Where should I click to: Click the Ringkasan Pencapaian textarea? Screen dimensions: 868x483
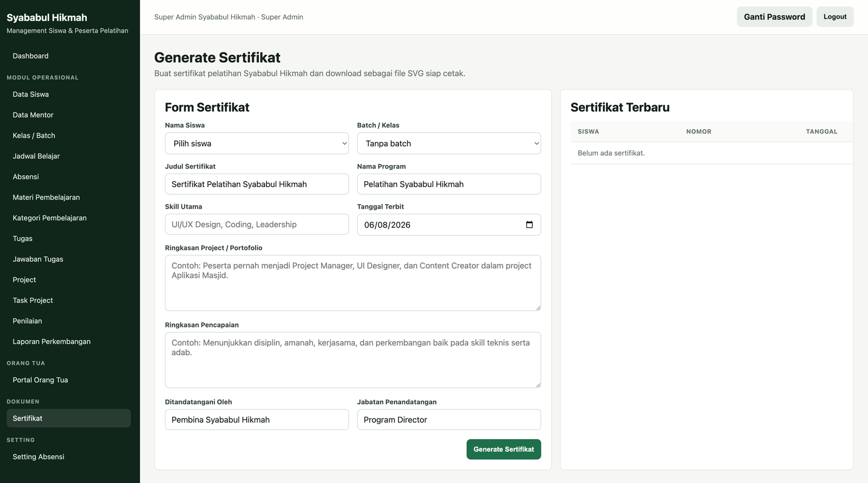pos(353,360)
